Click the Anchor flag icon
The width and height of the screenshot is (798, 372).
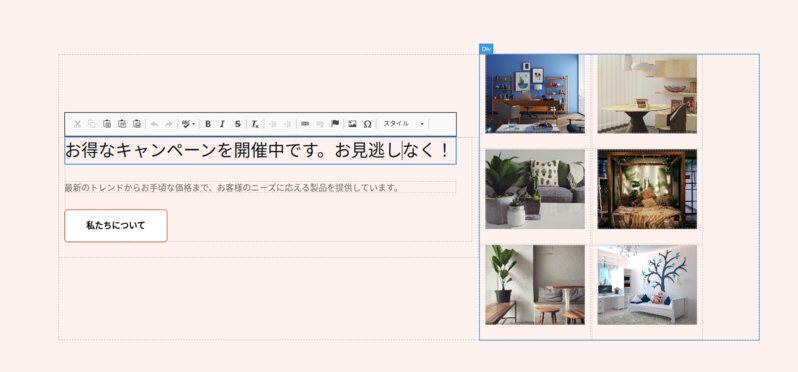tap(334, 124)
